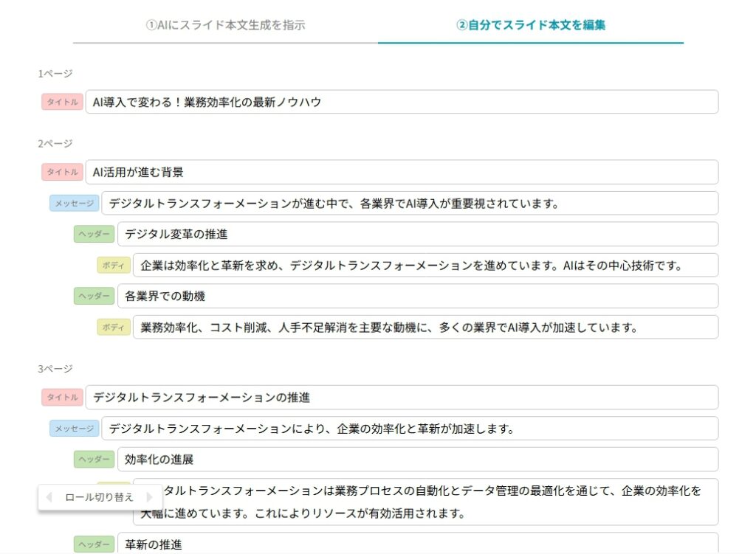Edit the デジタル変革の推進 header field

(x=417, y=234)
